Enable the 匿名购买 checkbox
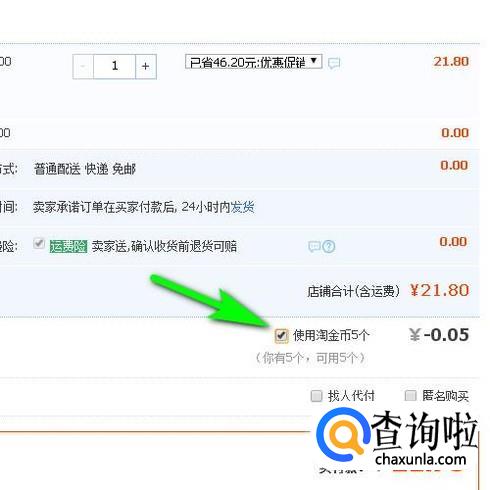Viewport: 490px width, 490px height. tap(410, 396)
